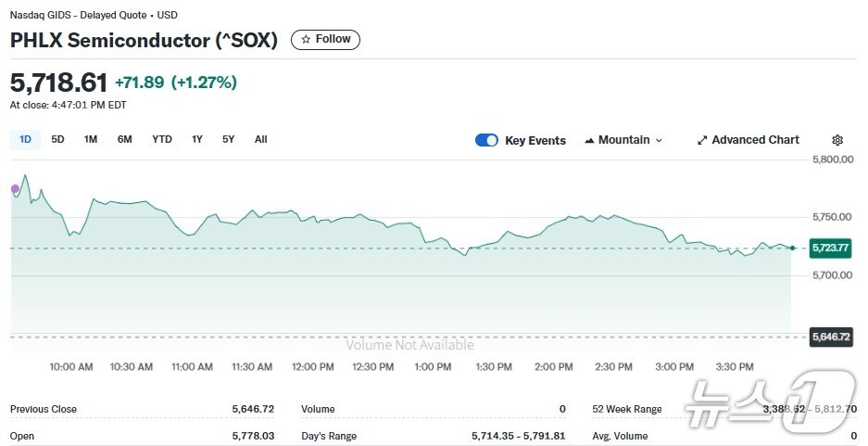Select the 1M range tab
The height and width of the screenshot is (446, 868).
tap(91, 139)
